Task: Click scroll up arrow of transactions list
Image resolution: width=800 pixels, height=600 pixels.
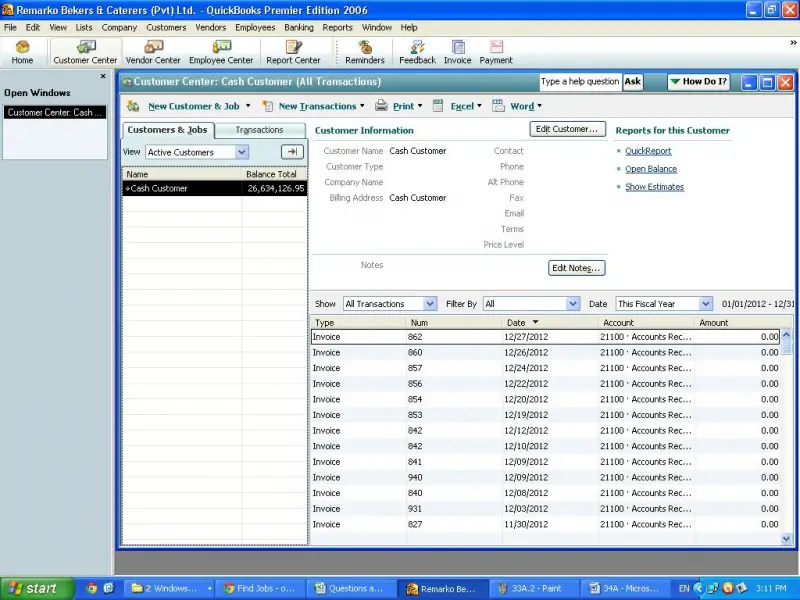Action: point(786,335)
